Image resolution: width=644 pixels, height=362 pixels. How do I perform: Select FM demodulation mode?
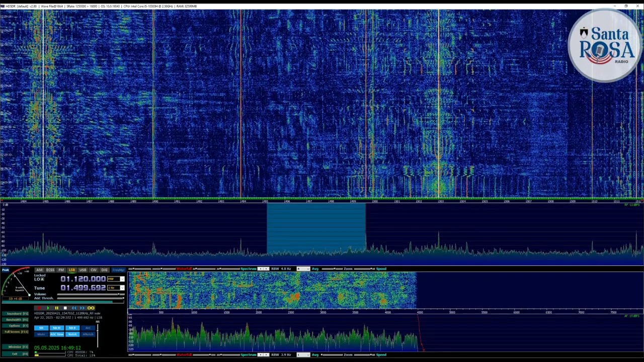tap(61, 270)
